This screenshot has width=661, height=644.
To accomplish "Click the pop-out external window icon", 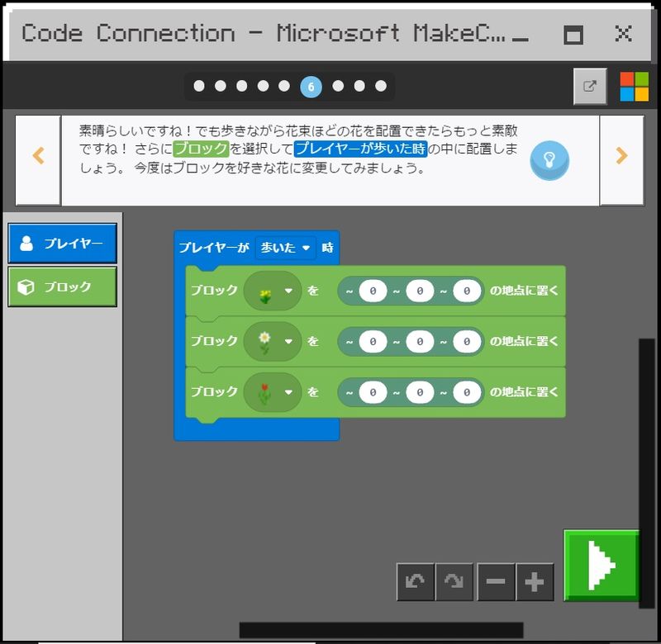I will point(590,86).
